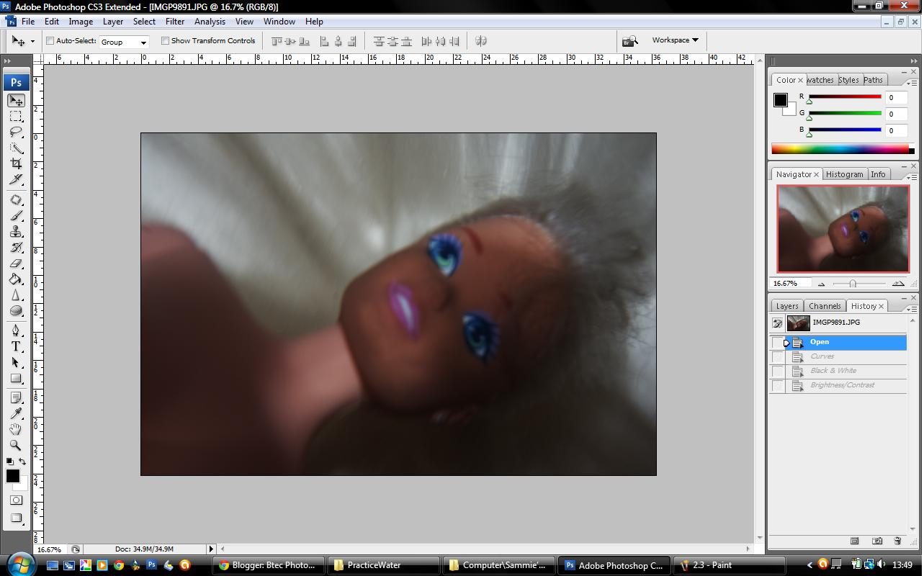The width and height of the screenshot is (924, 576).
Task: Select the Crop tool
Action: point(16,164)
